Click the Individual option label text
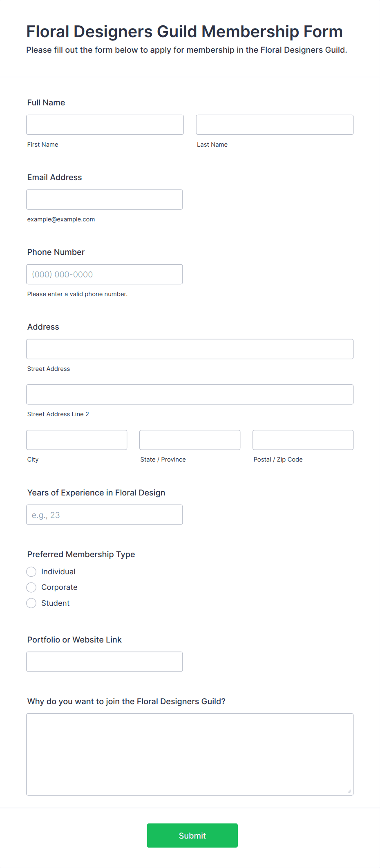Image resolution: width=380 pixels, height=868 pixels. pyautogui.click(x=58, y=571)
